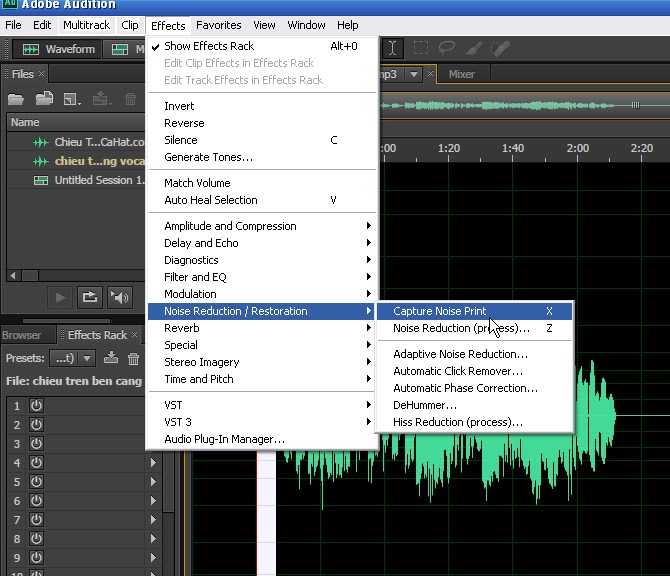The image size is (670, 576).
Task: Choose DeHummer effect
Action: [474, 405]
